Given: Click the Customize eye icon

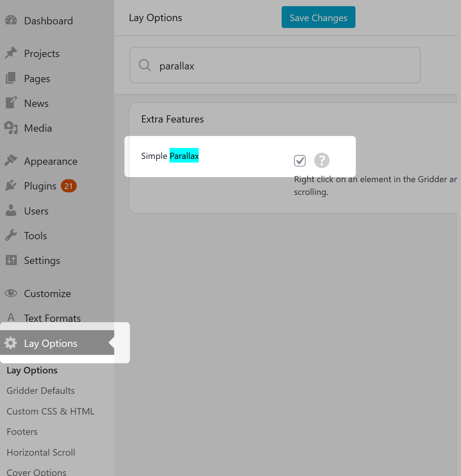Looking at the screenshot, I should (11, 293).
